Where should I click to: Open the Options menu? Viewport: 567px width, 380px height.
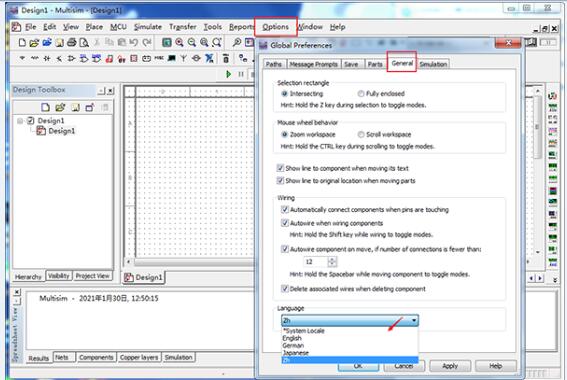(276, 27)
